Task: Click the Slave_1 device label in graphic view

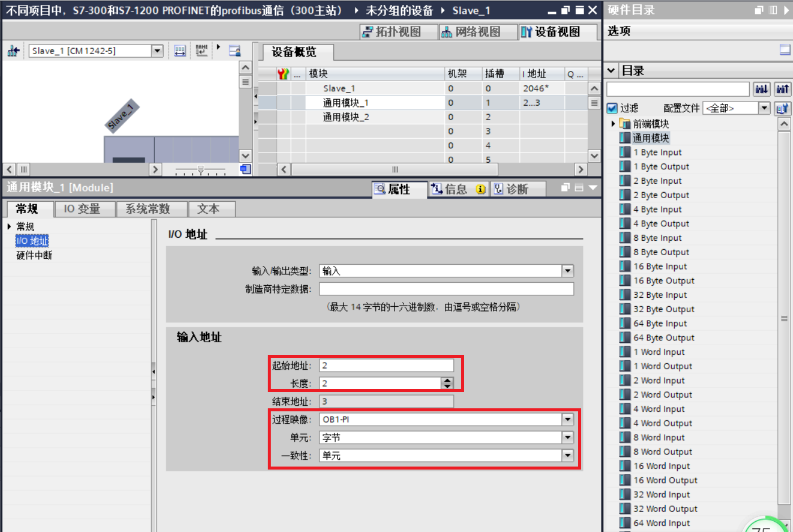Action: [122, 115]
